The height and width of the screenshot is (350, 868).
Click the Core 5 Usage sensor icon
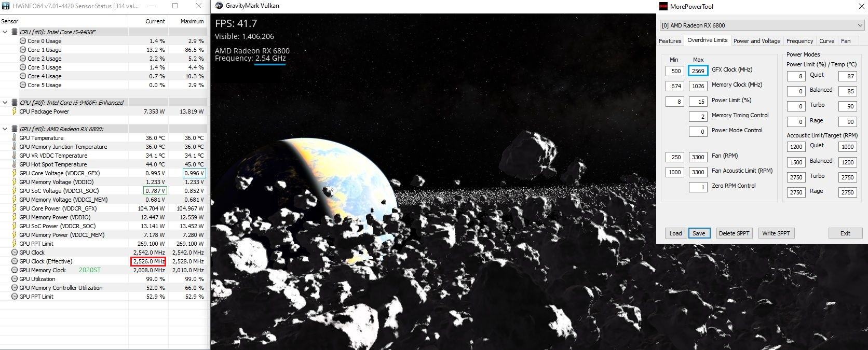[23, 85]
